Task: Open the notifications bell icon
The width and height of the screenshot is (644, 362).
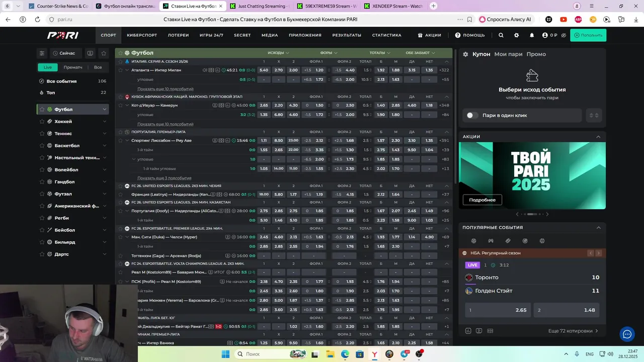Action: click(x=532, y=35)
